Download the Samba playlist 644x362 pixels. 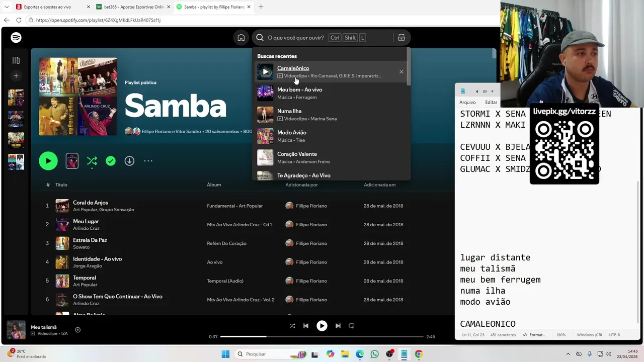coord(129,161)
